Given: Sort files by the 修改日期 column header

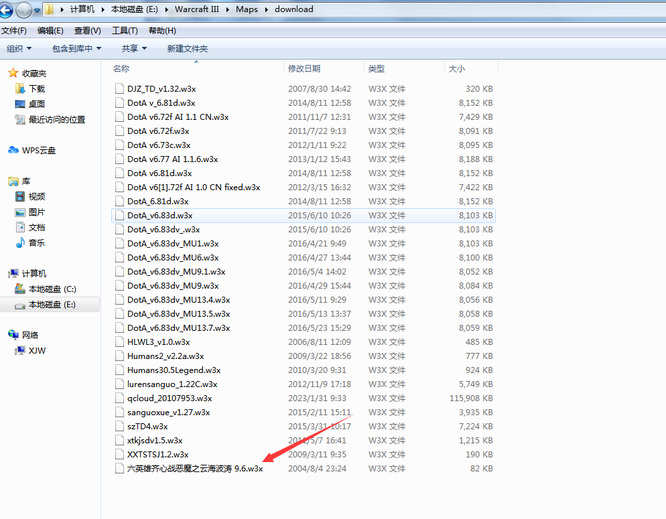Looking at the screenshot, I should click(307, 69).
